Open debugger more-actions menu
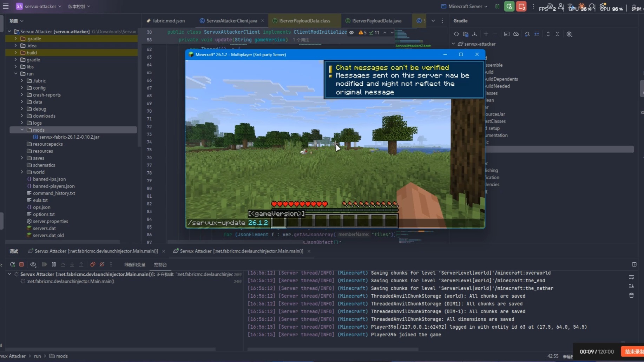Viewport: 644px width, 362px height. click(111, 264)
